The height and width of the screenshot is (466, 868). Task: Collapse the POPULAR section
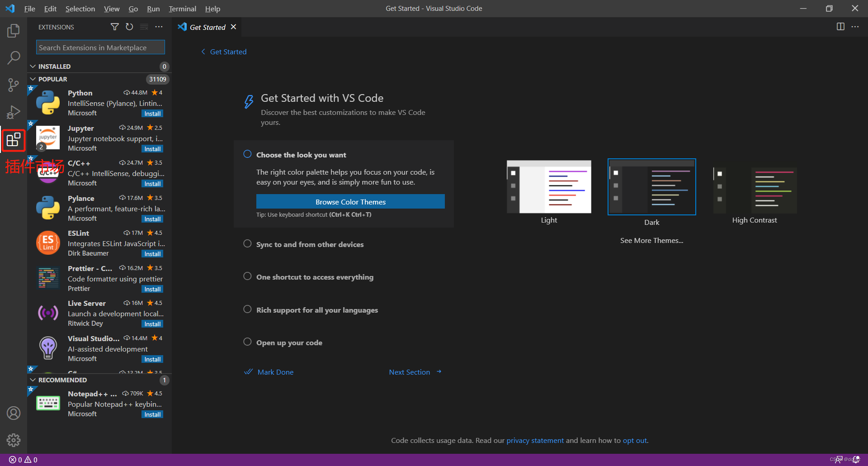click(99, 79)
